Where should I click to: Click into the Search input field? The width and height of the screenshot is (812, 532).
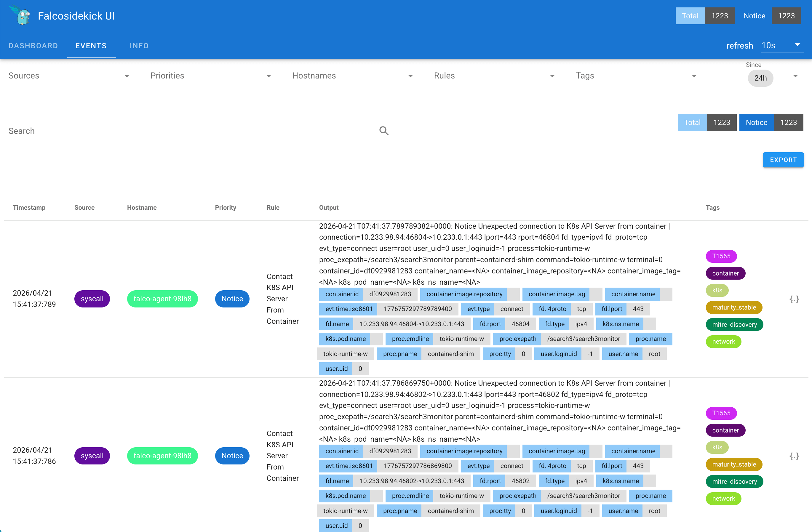tap(191, 131)
